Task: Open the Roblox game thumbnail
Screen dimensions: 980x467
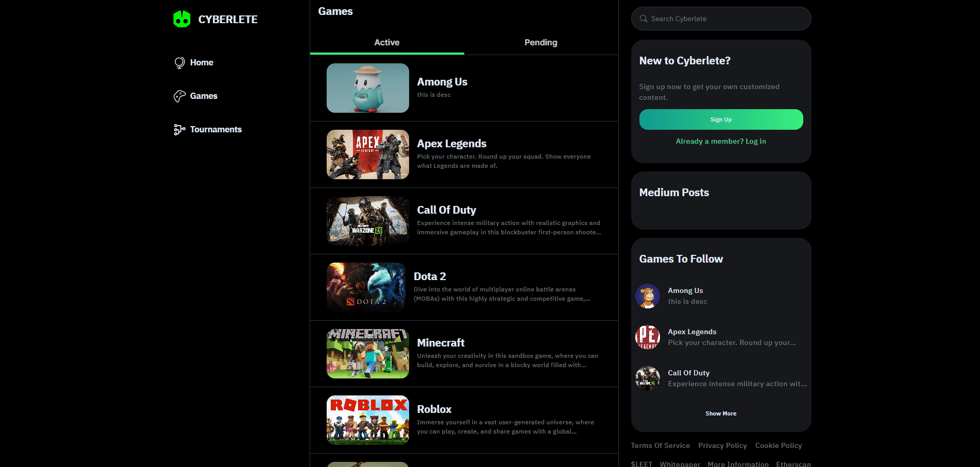Action: click(x=368, y=420)
